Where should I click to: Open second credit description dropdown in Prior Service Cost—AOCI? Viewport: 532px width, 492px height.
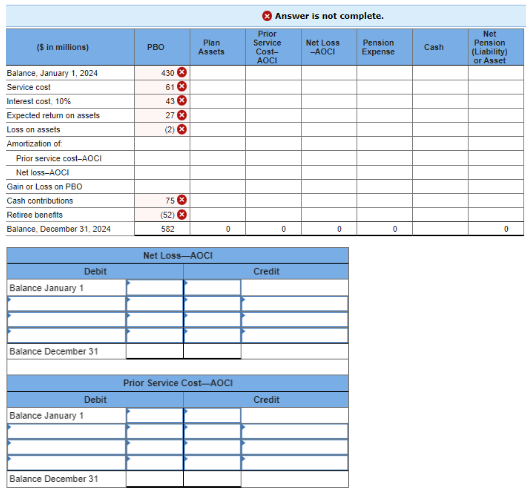coord(294,447)
